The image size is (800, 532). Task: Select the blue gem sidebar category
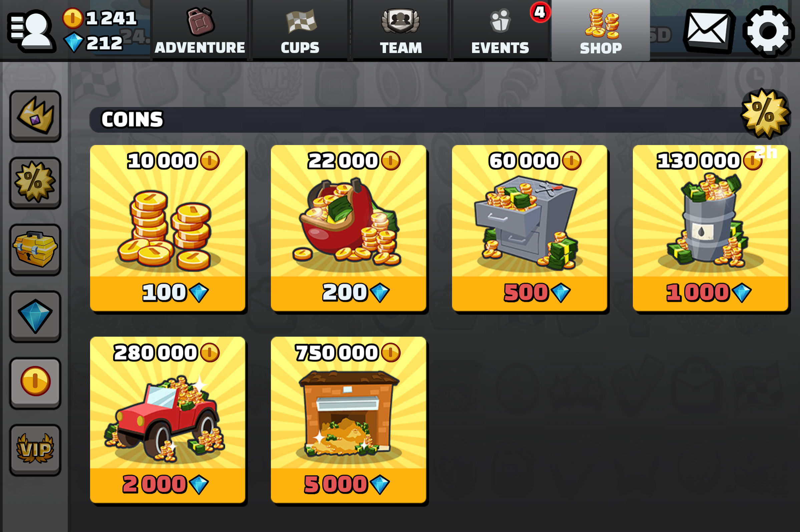(x=35, y=317)
